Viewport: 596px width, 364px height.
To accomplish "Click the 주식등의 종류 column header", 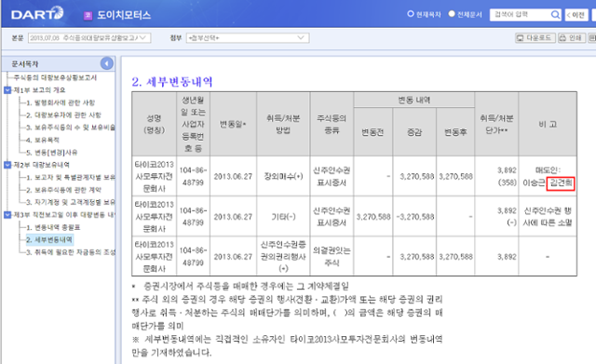I will coord(332,124).
